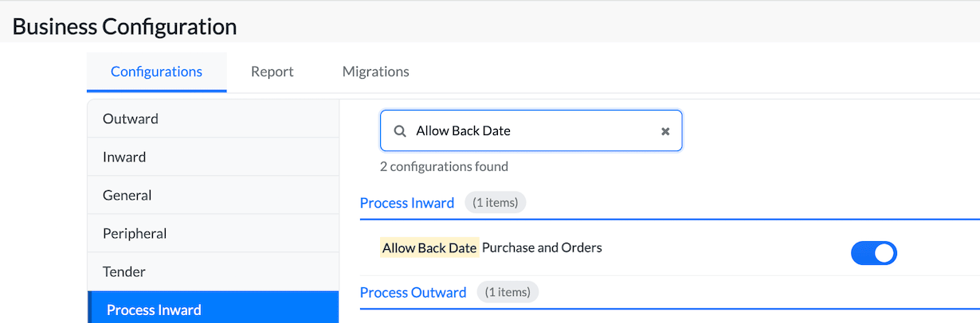
Task: Click the search magnifier icon
Action: pyautogui.click(x=400, y=131)
